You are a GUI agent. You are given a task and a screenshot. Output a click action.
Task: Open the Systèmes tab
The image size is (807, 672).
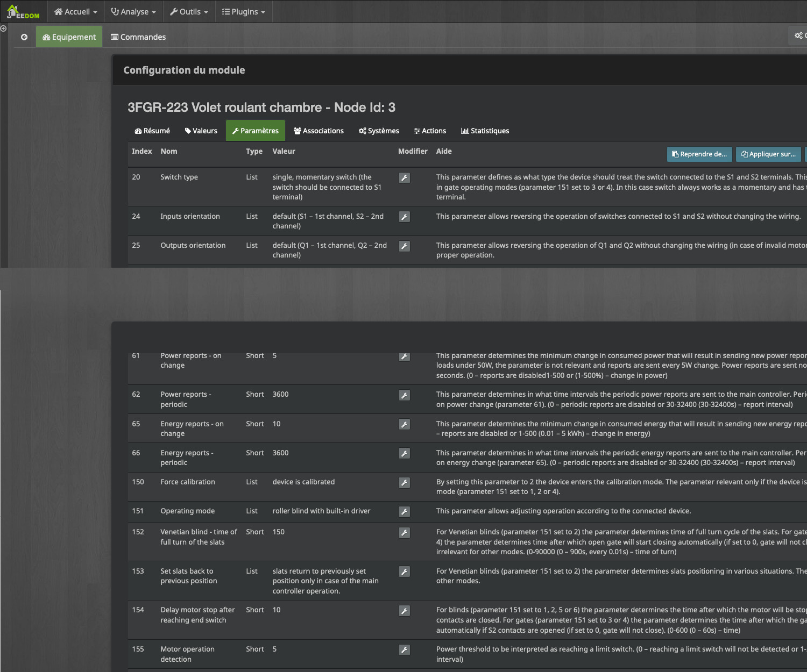coord(379,131)
